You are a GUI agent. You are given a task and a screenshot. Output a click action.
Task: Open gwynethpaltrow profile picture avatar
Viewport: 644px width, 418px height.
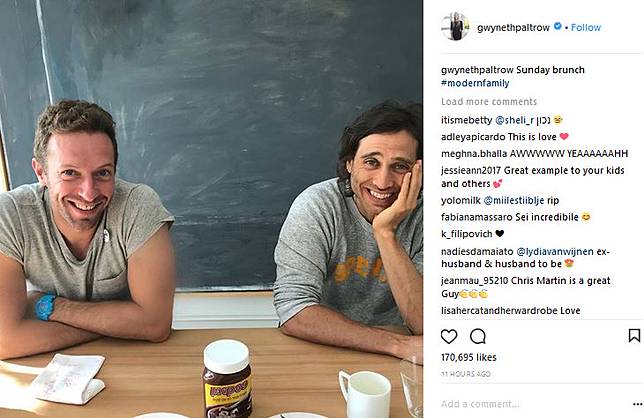[455, 26]
